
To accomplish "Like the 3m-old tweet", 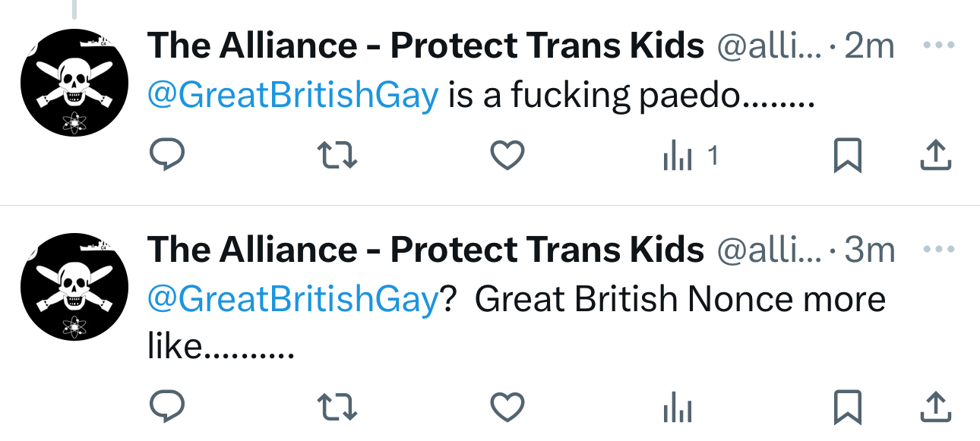I will pyautogui.click(x=506, y=408).
